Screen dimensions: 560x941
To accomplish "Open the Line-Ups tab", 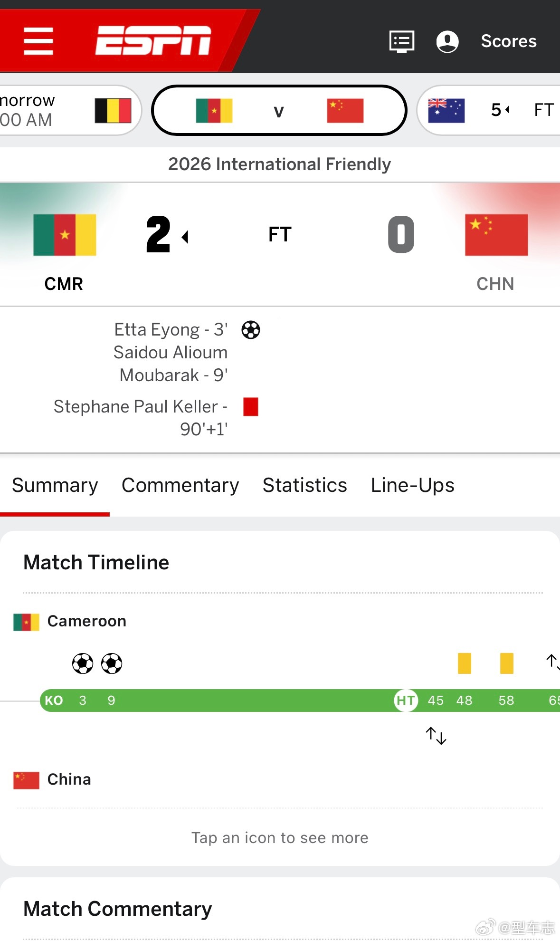I will click(x=412, y=485).
